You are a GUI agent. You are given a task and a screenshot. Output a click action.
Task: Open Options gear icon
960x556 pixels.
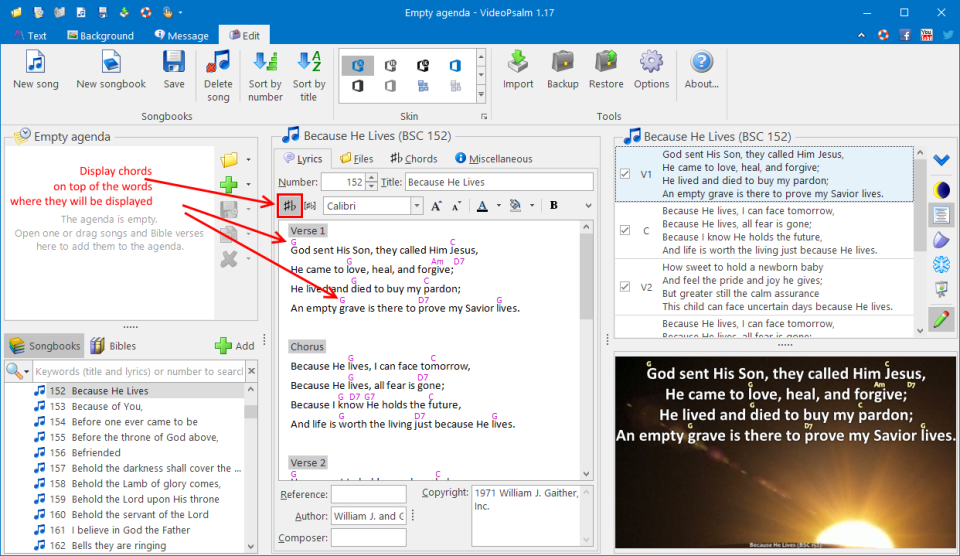pos(651,63)
